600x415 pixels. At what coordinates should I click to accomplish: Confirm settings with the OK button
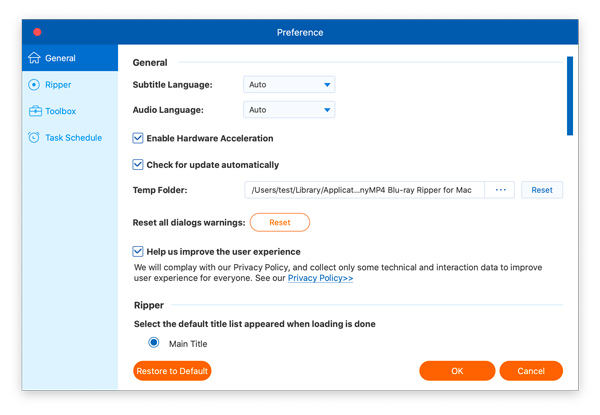(x=457, y=371)
